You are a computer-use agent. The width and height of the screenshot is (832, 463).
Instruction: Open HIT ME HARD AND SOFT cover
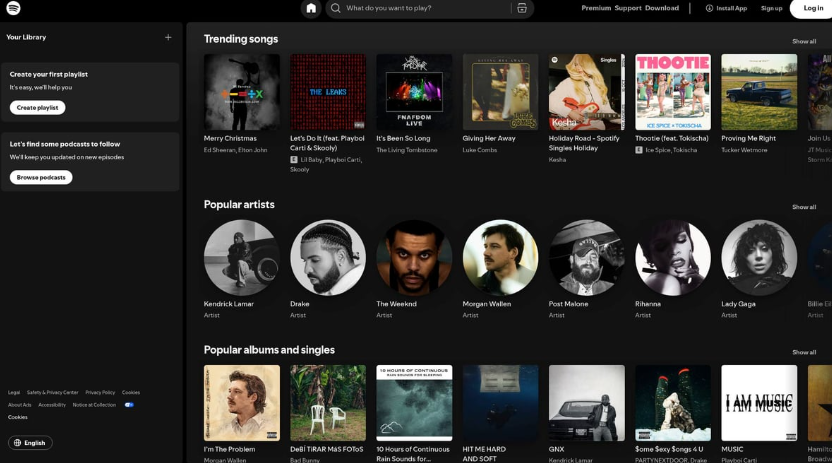500,403
